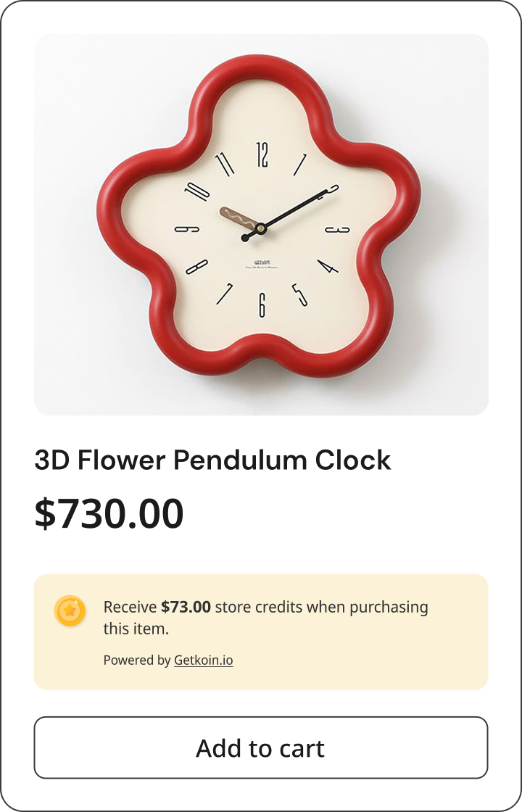Screen dimensions: 522x812
Task: Click the bold $73.00 credits amount
Action: (x=182, y=607)
